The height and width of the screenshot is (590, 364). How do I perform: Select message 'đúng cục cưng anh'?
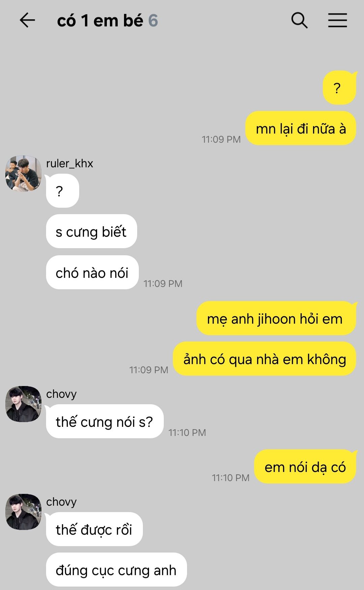tap(116, 570)
